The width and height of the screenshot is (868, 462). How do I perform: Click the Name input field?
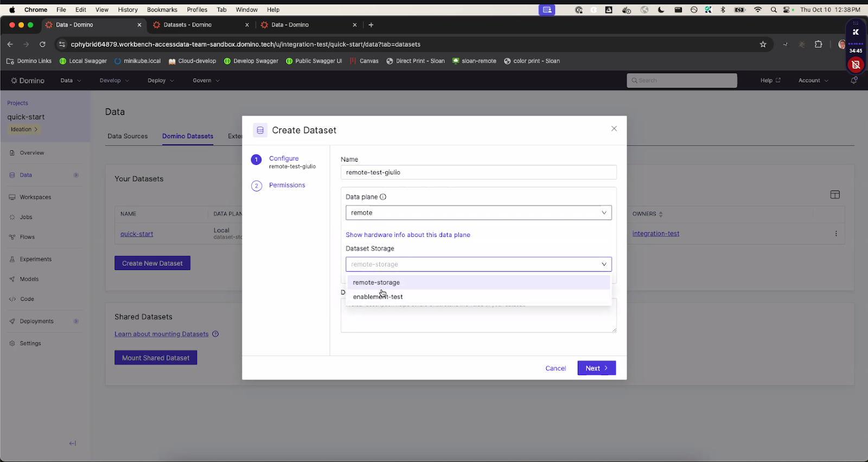(478, 172)
